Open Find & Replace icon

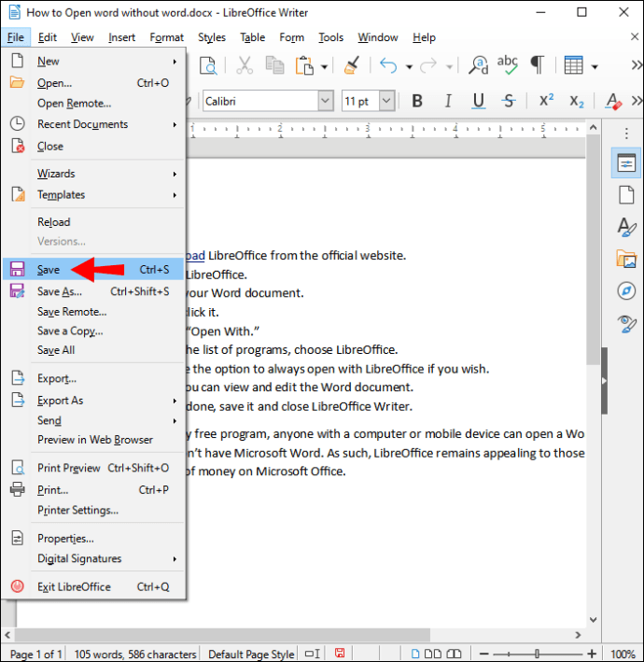[x=478, y=65]
